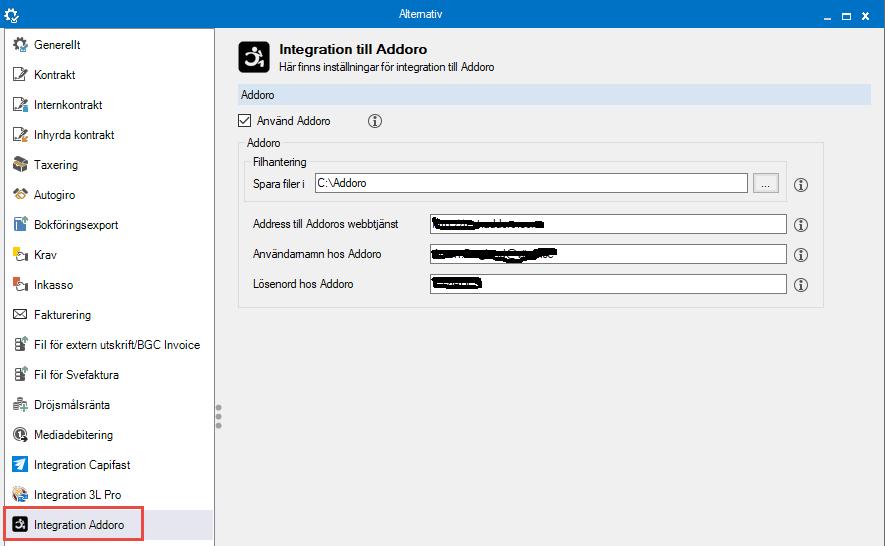Viewport: 885px width, 546px height.
Task: Click the Inkasso icon
Action: (x=20, y=284)
